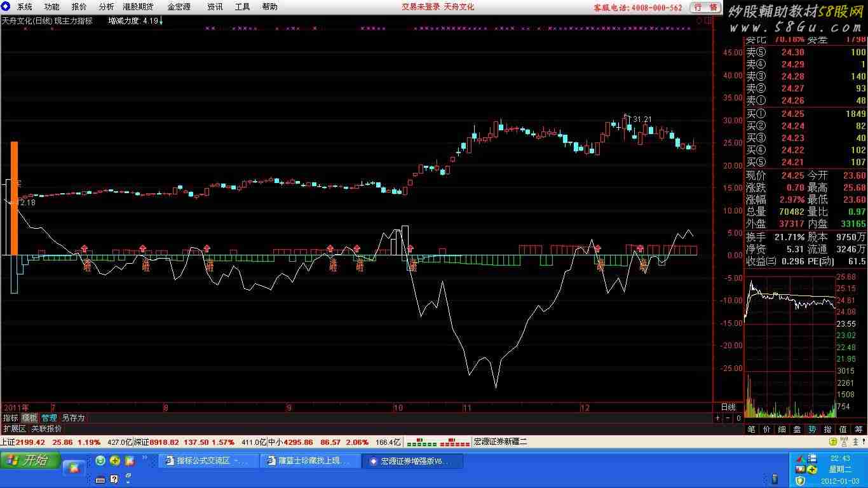Open the 港股期货 menu
The height and width of the screenshot is (488, 868).
[x=138, y=7]
